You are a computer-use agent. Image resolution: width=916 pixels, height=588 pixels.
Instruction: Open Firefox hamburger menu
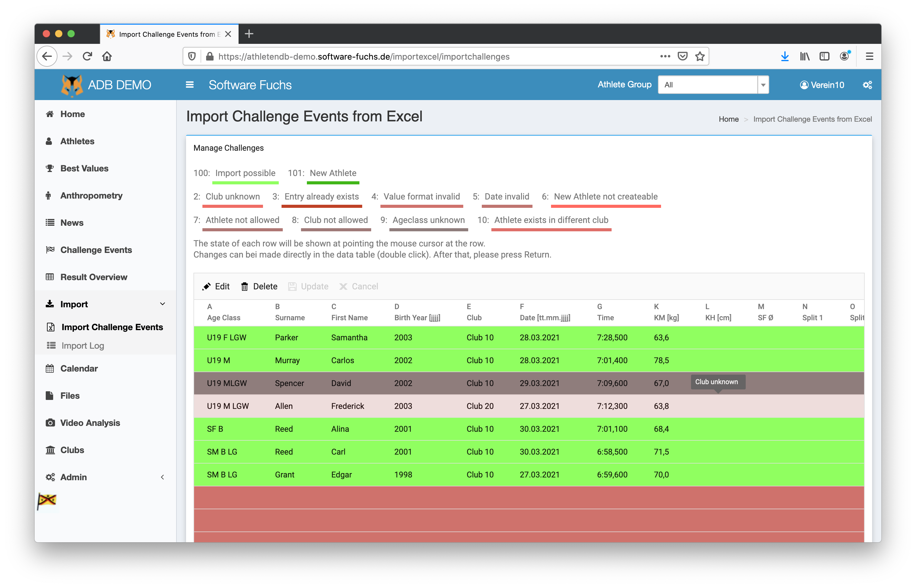[869, 57]
